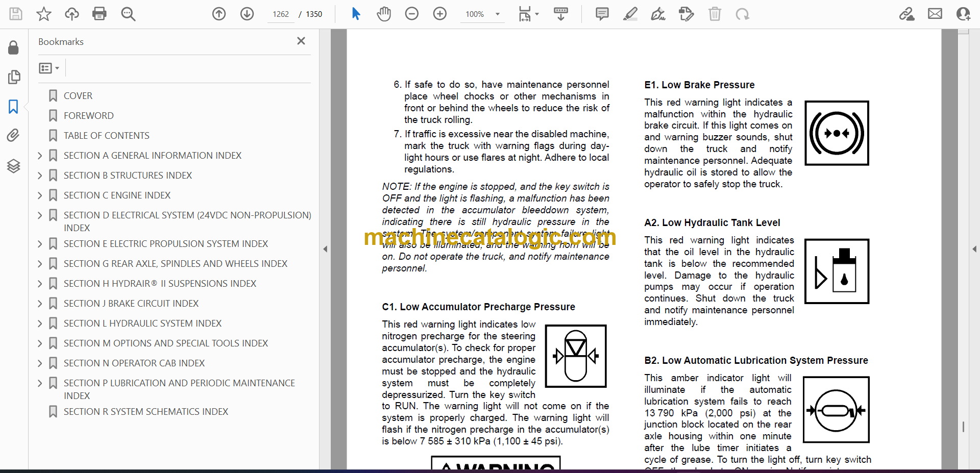Select the Highlight text pen tool
The height and width of the screenshot is (473, 980).
tap(630, 14)
